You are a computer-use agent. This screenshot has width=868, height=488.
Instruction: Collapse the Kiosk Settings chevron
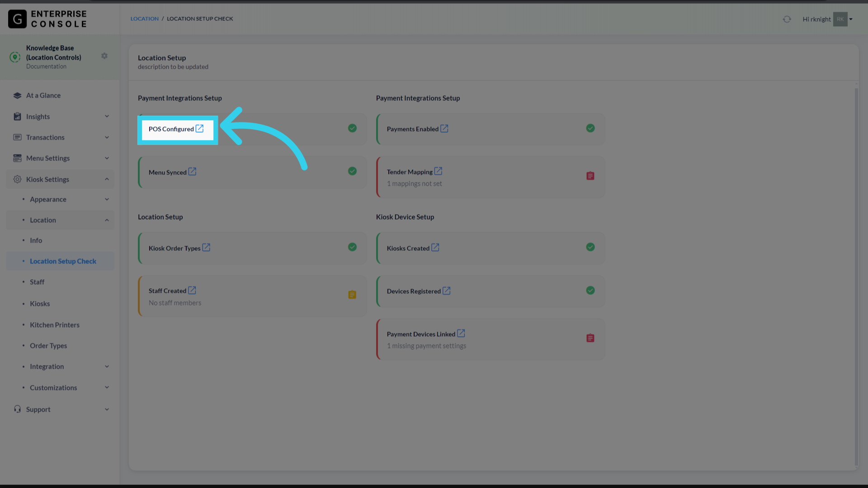click(107, 179)
